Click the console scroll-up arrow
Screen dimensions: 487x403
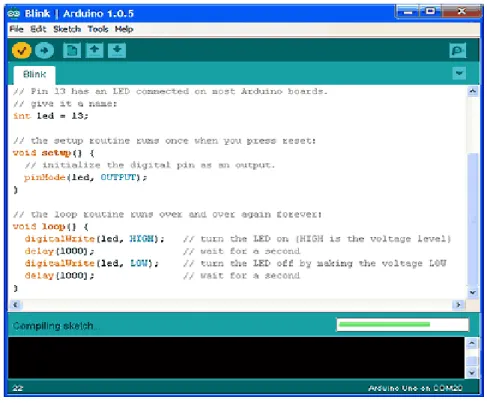472,343
